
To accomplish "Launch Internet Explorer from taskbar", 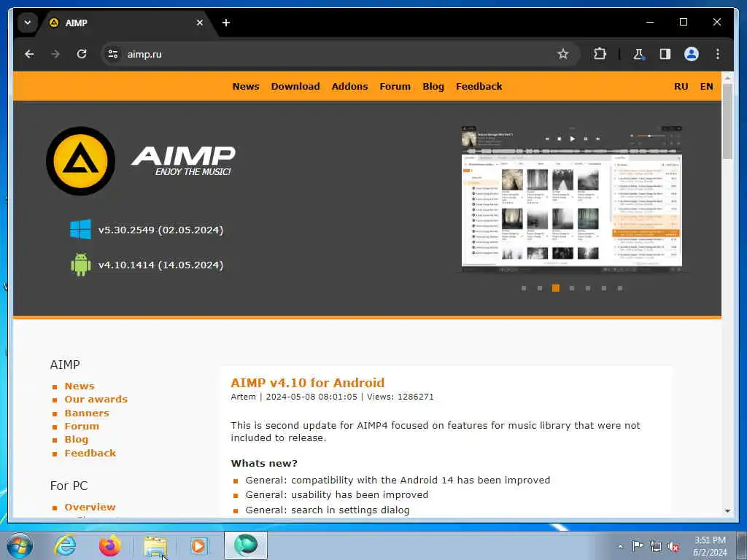I will 65,545.
